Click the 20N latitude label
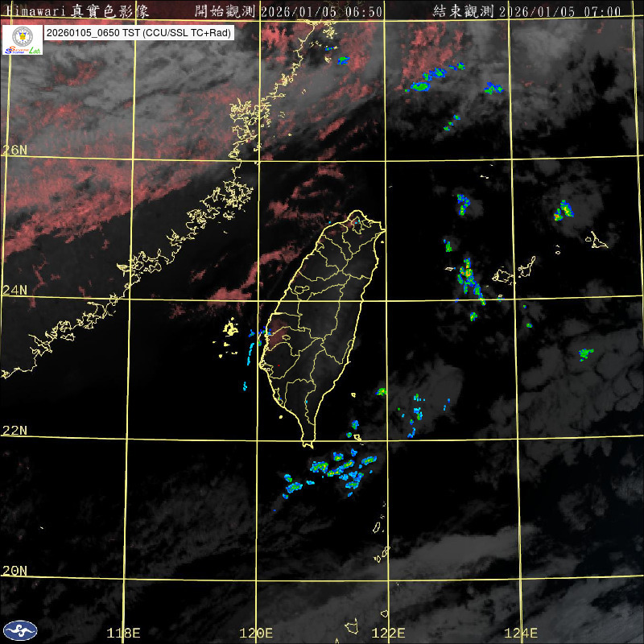The height and width of the screenshot is (644, 644). point(14,571)
